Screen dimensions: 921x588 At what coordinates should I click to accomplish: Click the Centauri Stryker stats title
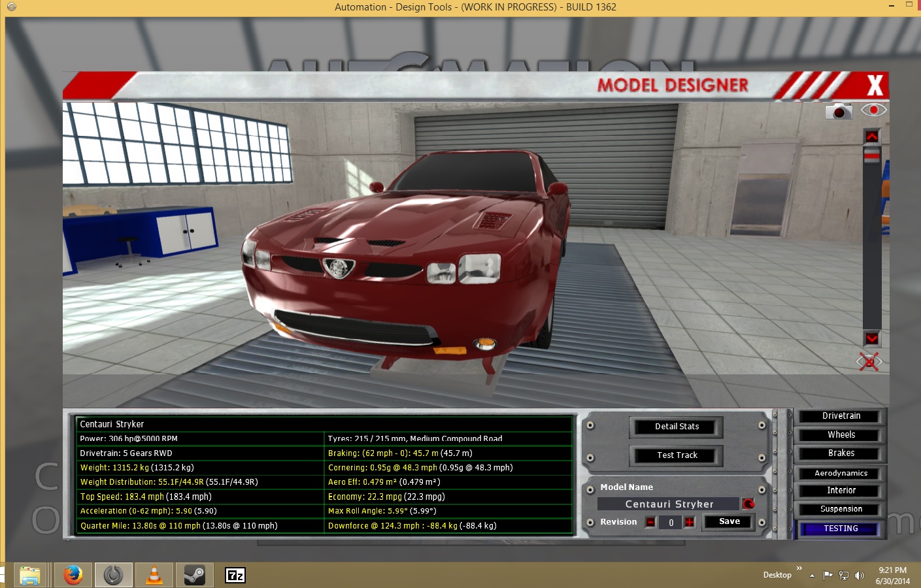(x=112, y=424)
